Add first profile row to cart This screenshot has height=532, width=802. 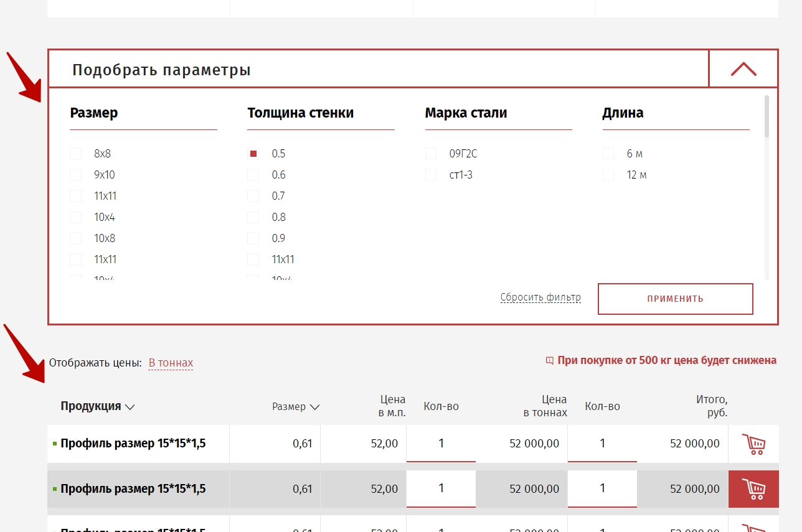[x=753, y=444]
